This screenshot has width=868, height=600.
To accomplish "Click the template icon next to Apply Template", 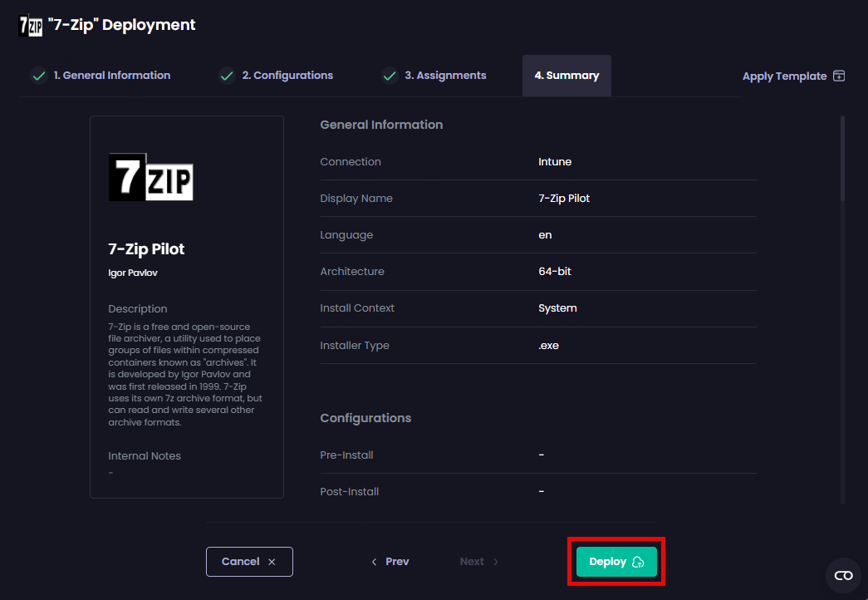I will 839,76.
